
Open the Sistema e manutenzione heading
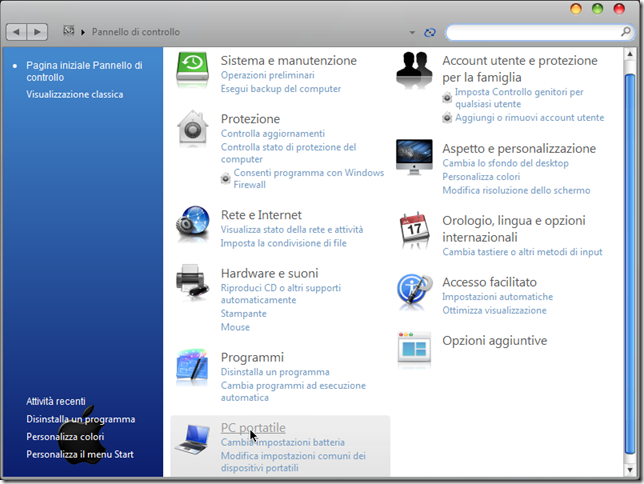point(289,60)
